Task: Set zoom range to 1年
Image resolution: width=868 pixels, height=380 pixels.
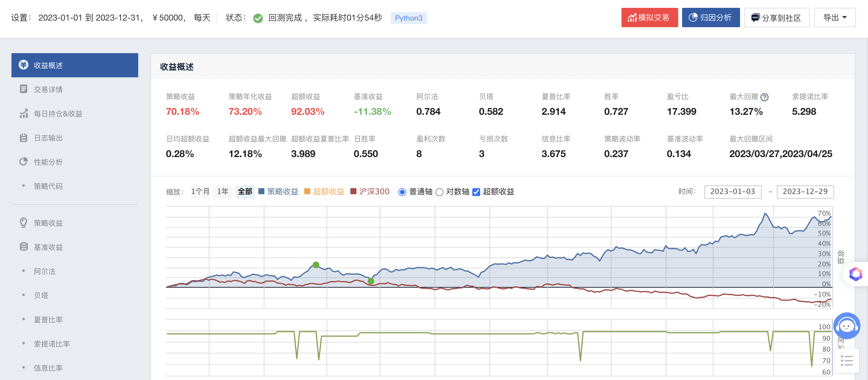Action: pyautogui.click(x=223, y=192)
